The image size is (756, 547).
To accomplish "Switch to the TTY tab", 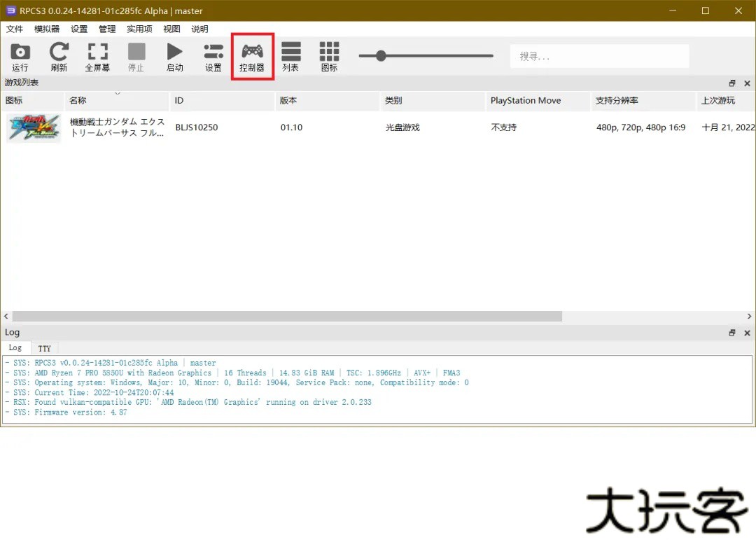I will click(x=44, y=348).
